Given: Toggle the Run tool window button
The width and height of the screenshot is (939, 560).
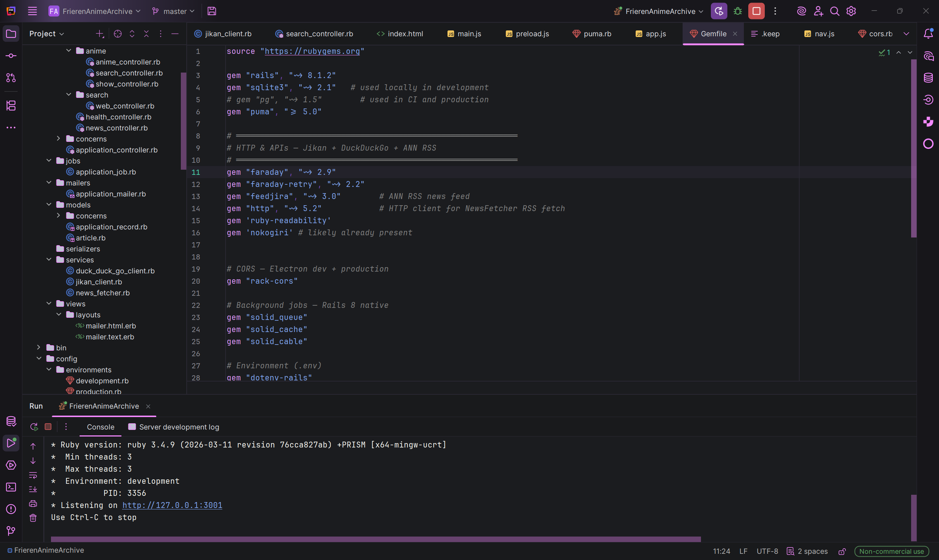Looking at the screenshot, I should 11,443.
